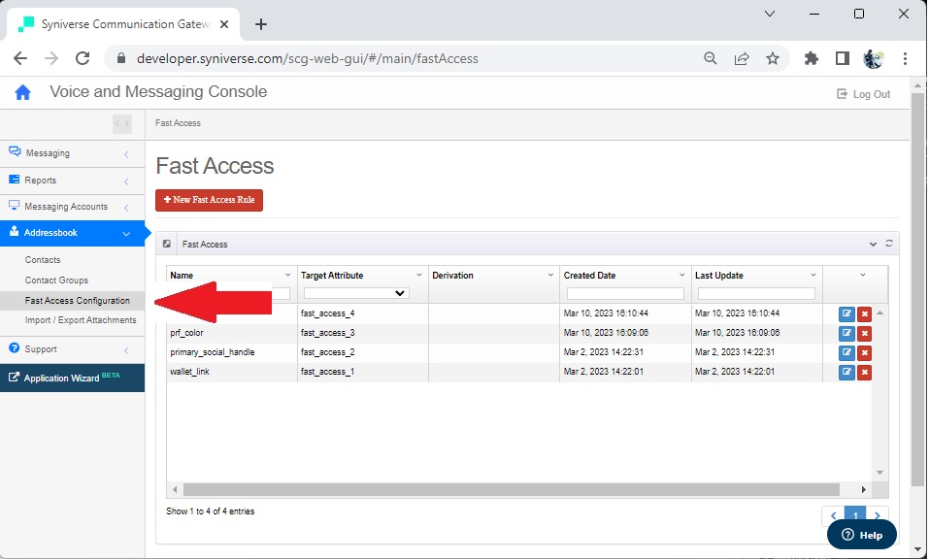Edit the fast_access_4 rule
929x560 pixels.
coord(846,313)
